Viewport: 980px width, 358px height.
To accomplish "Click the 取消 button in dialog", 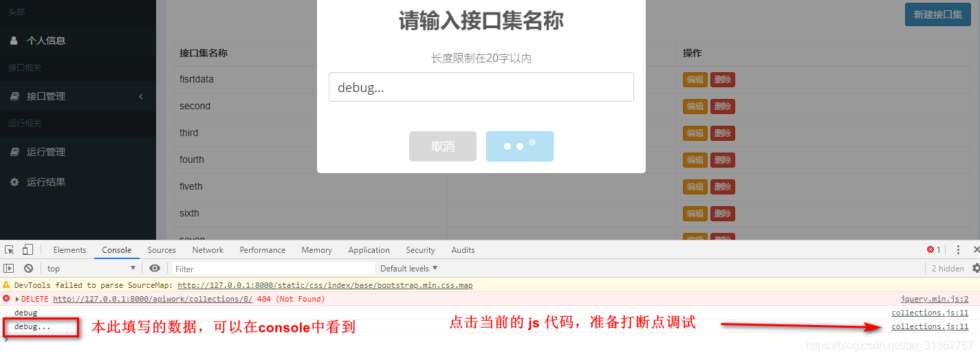I will click(442, 146).
